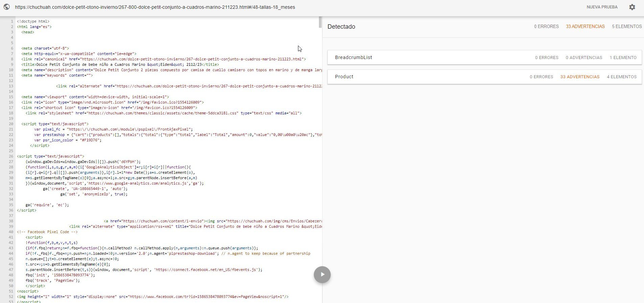Click the chuchuah.com URL in the top bar
Screen dimensions: 644x303
pos(155,7)
